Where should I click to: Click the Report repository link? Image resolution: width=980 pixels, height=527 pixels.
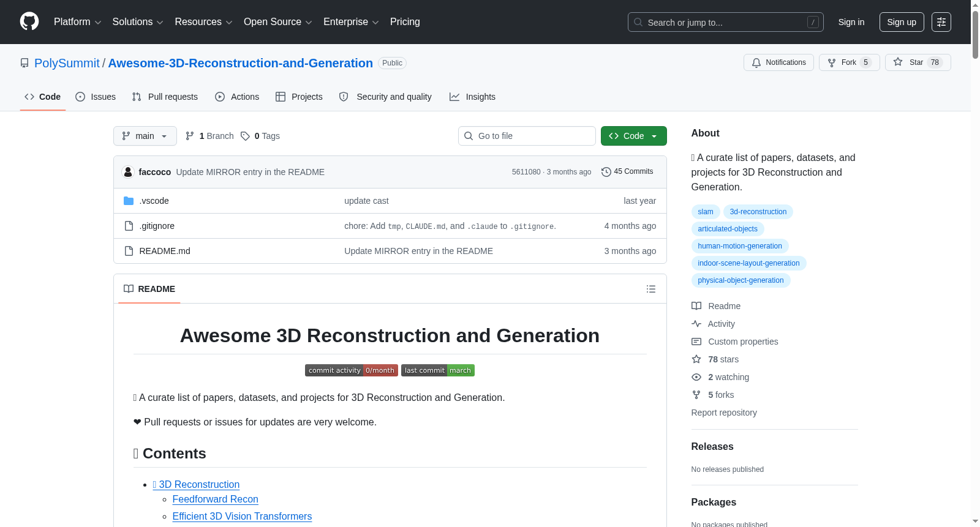pyautogui.click(x=724, y=413)
